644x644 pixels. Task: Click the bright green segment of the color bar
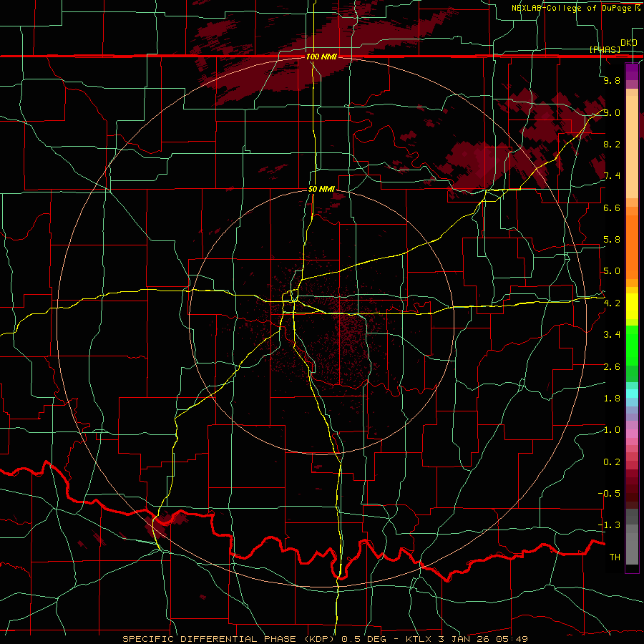pos(632,346)
